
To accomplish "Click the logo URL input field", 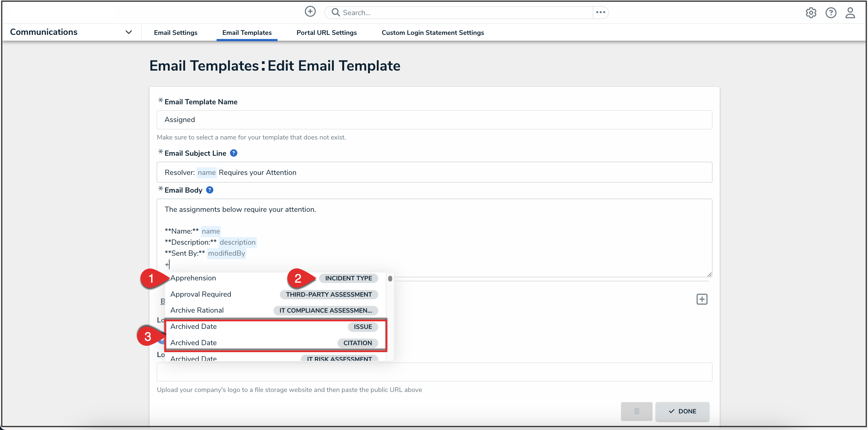I will click(434, 372).
